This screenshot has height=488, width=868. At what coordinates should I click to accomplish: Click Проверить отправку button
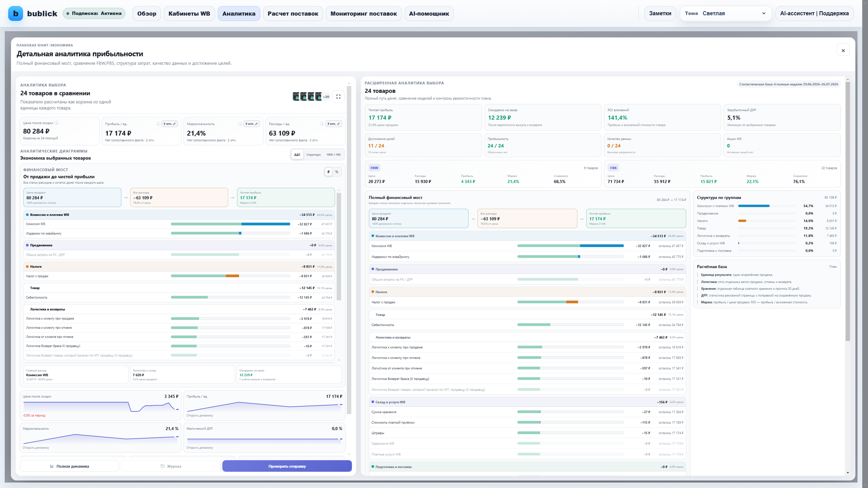[x=287, y=466]
